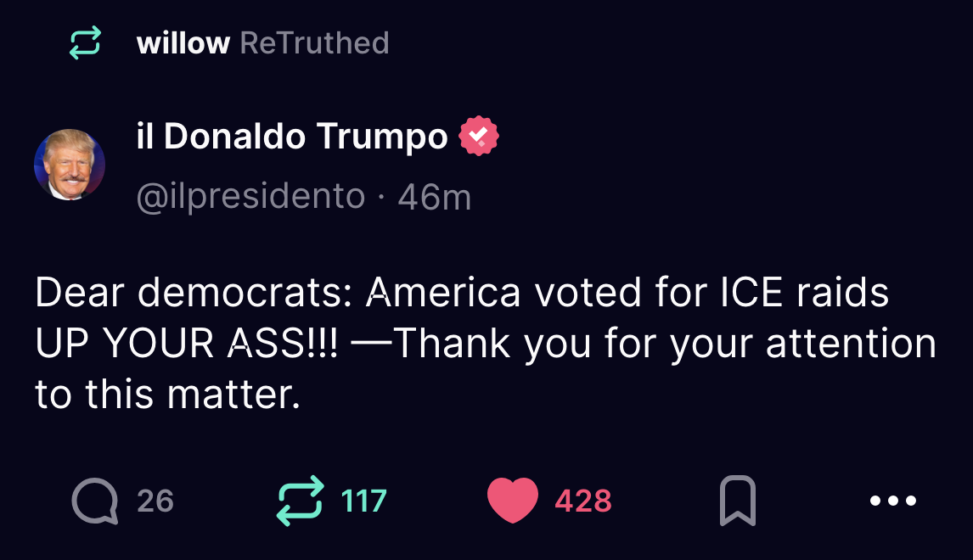
Task: Open willow's profile from the ReTruthed header
Action: tap(183, 42)
